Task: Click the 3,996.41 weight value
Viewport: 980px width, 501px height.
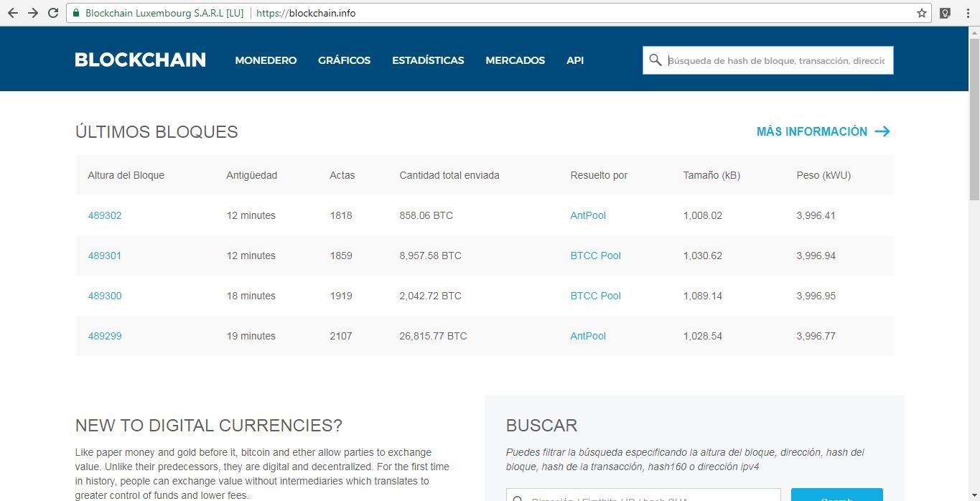Action: tap(816, 215)
